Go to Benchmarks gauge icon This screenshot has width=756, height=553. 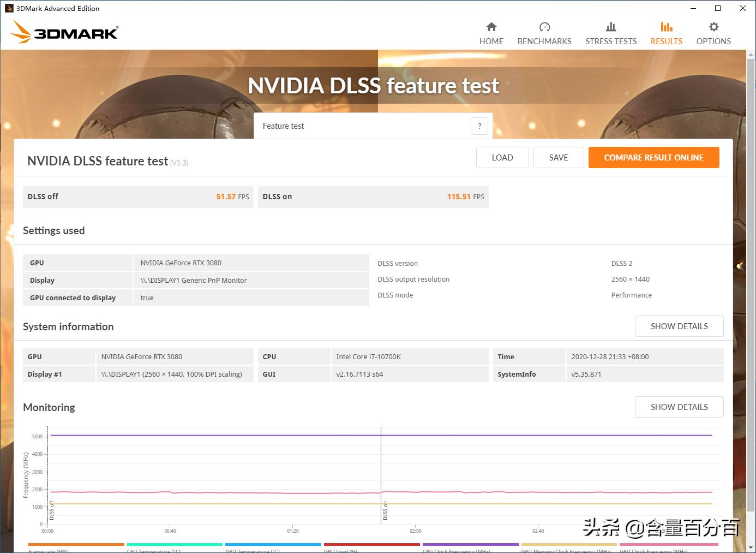(544, 27)
